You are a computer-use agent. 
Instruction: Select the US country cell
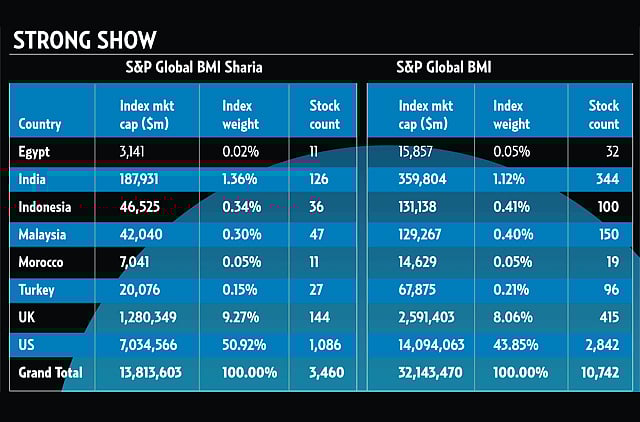(27, 344)
